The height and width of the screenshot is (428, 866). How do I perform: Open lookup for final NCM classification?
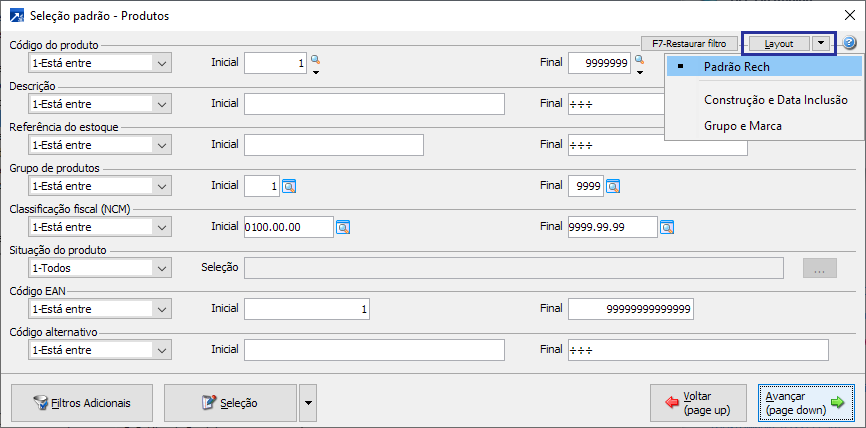coord(666,227)
